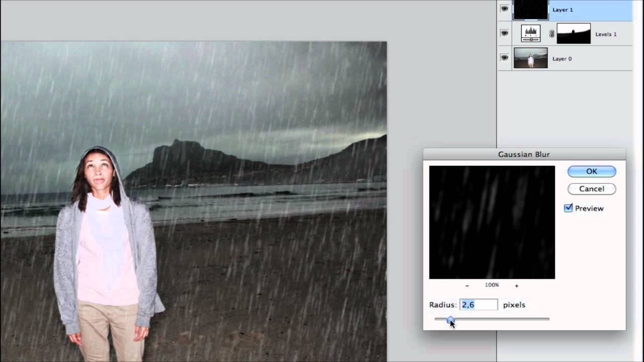Cancel the Gaussian Blur dialog
This screenshot has width=644, height=362.
point(592,189)
